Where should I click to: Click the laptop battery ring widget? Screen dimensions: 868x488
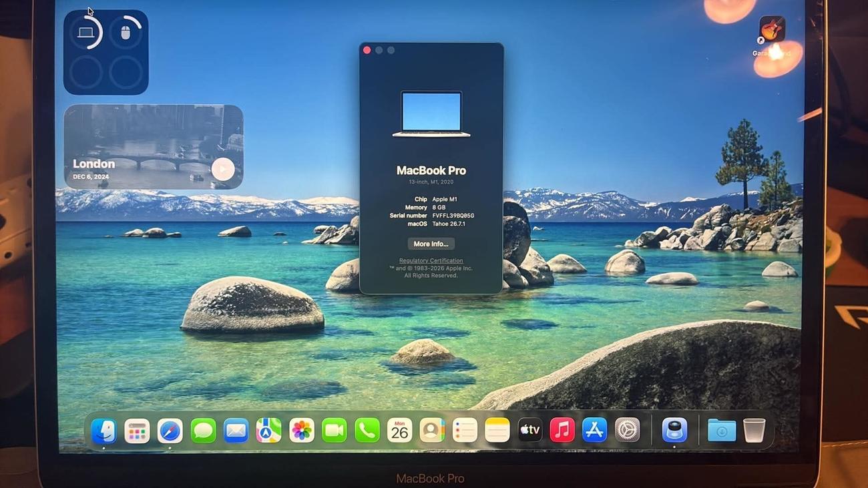pyautogui.click(x=86, y=32)
